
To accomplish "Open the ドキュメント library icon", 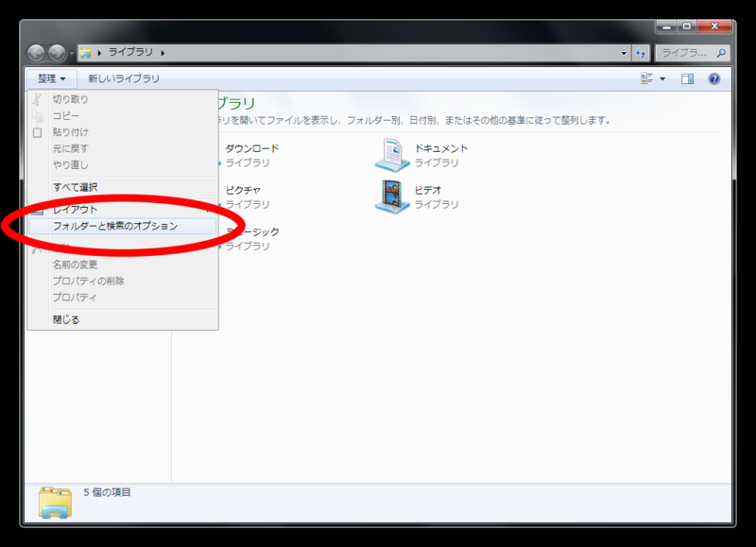I will (x=393, y=152).
